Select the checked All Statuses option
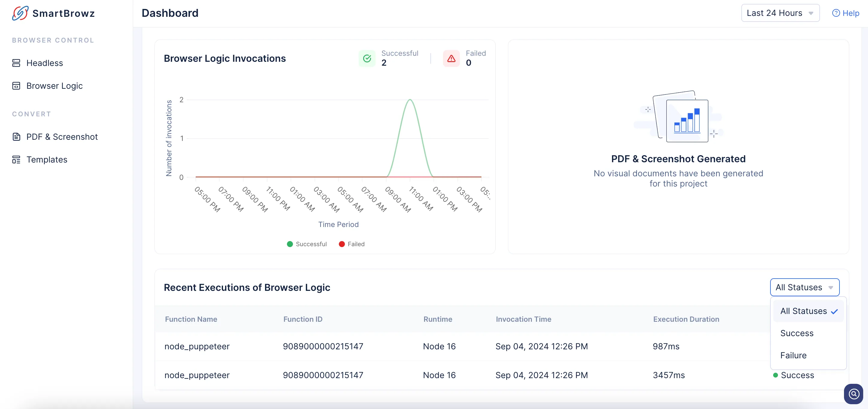Viewport: 868px width, 409px height. tap(808, 311)
